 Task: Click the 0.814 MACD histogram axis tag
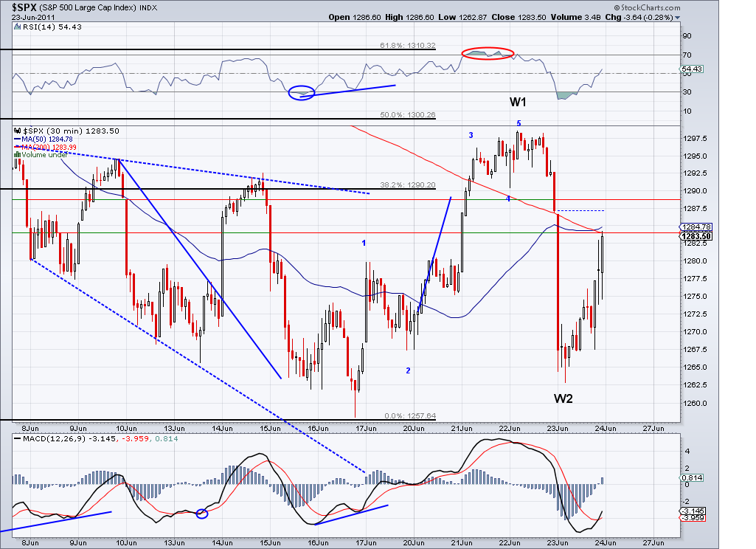point(692,477)
